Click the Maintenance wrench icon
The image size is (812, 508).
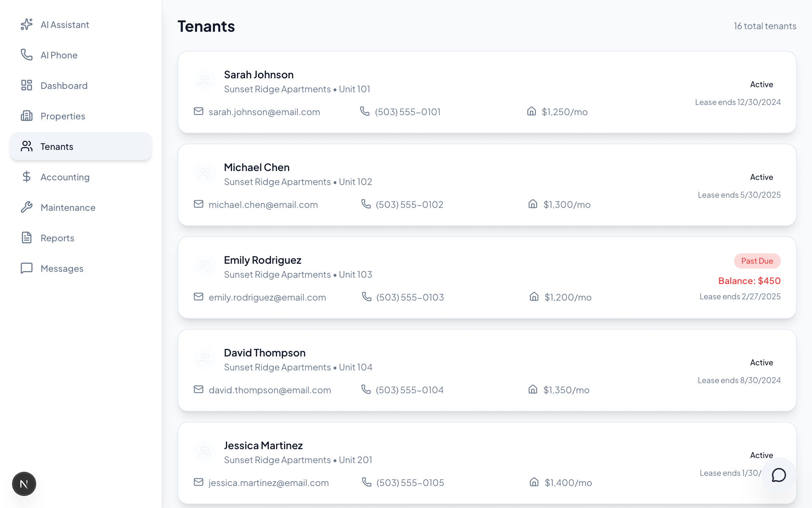click(27, 207)
